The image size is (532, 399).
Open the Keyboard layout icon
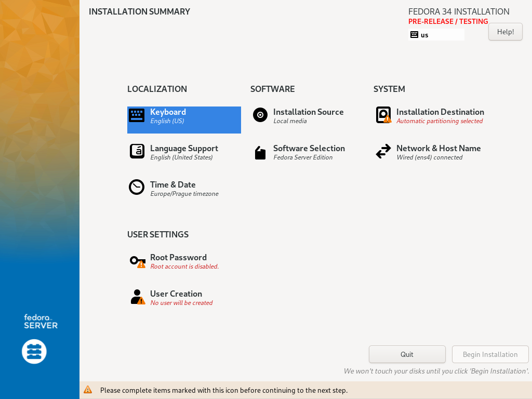click(137, 115)
